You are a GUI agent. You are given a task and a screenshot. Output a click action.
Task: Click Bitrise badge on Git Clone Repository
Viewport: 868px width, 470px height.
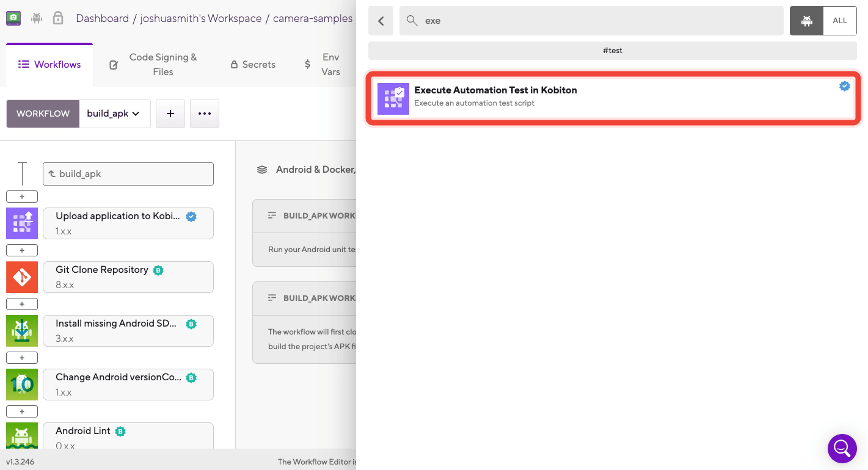pyautogui.click(x=158, y=270)
